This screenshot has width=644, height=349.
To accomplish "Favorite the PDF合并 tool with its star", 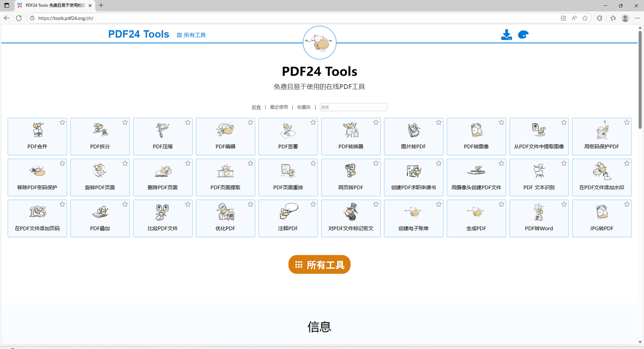I will (63, 122).
